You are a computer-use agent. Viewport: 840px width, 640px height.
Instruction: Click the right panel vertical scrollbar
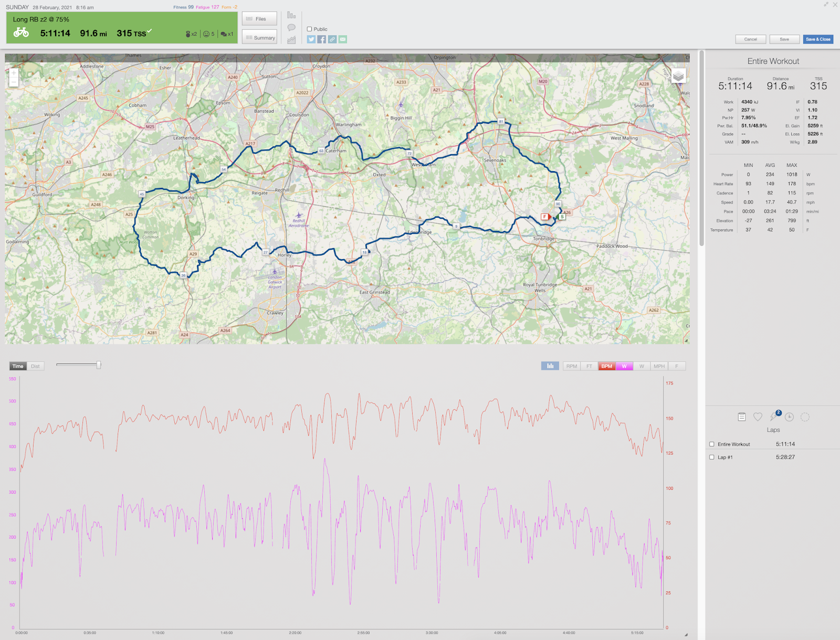pyautogui.click(x=701, y=148)
